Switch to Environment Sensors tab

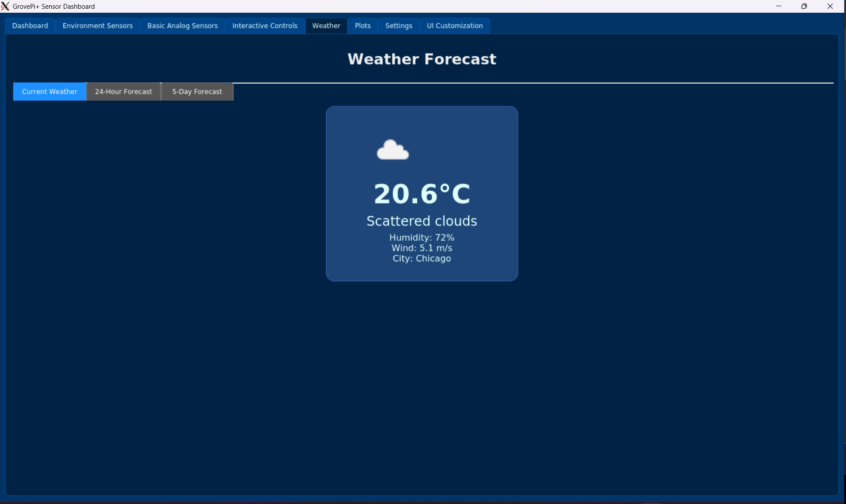tap(97, 25)
